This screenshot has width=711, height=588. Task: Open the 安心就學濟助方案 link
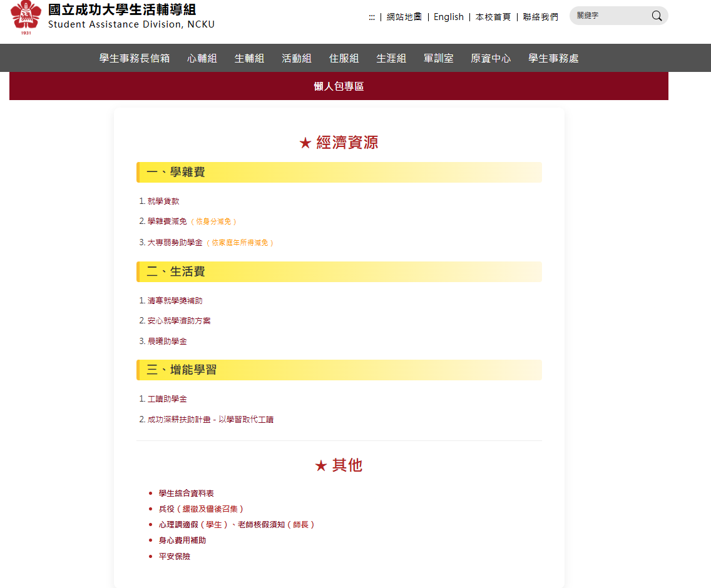(179, 321)
